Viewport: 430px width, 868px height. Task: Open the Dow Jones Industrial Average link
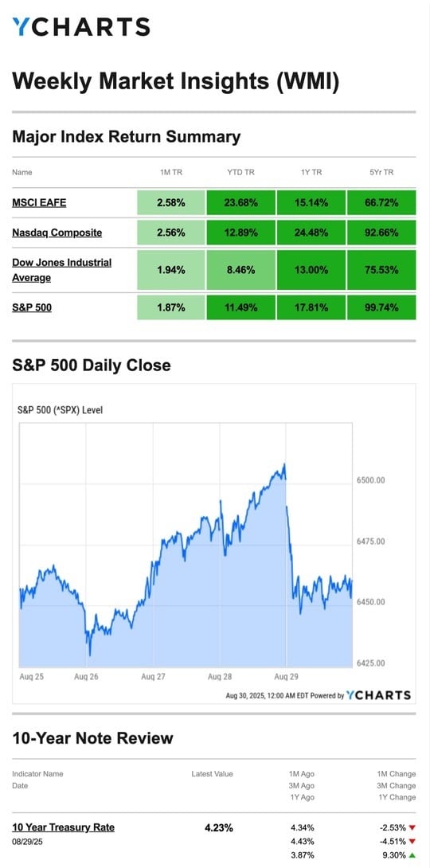pyautogui.click(x=61, y=270)
